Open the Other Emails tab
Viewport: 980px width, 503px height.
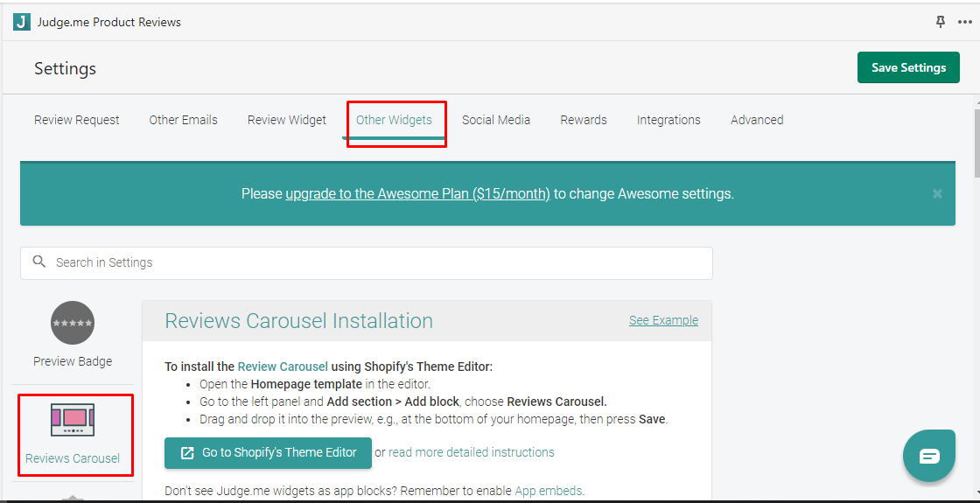pyautogui.click(x=183, y=120)
